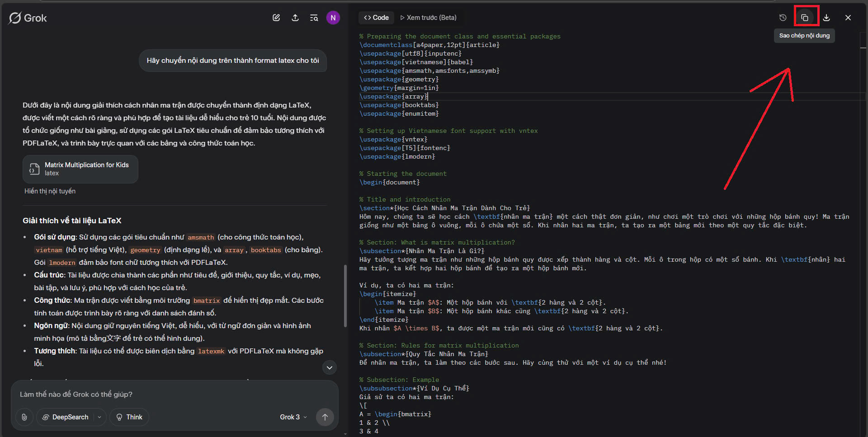This screenshot has width=868, height=437.
Task: Open the Grok 3 model dropdown
Action: 293,417
